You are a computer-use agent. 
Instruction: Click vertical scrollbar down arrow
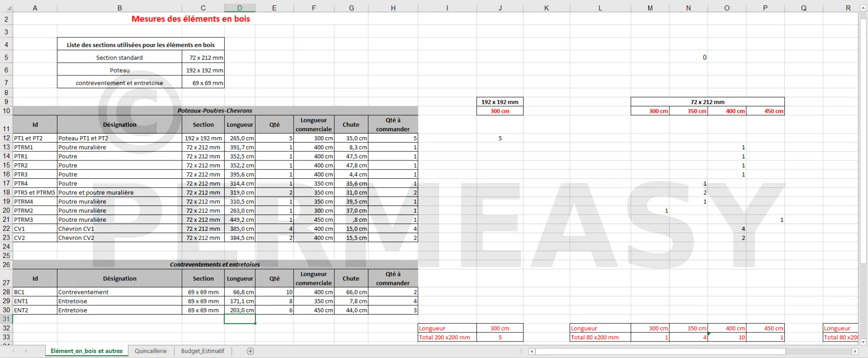click(863, 342)
